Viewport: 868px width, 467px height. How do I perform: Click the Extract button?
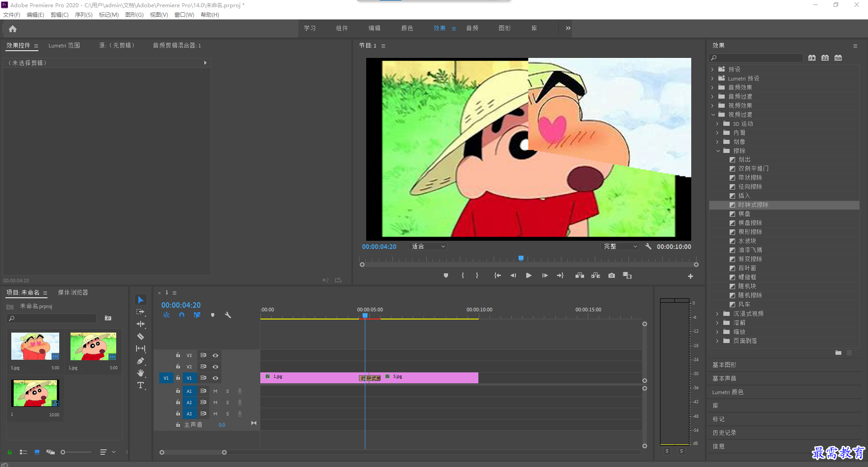595,276
